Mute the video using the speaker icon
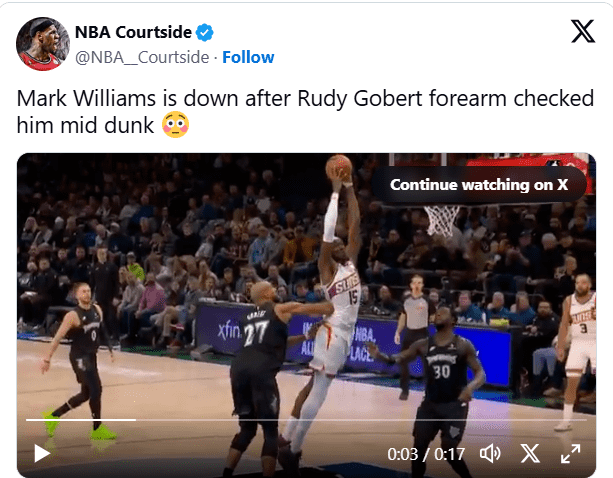The width and height of the screenshot is (613, 478). [490, 453]
